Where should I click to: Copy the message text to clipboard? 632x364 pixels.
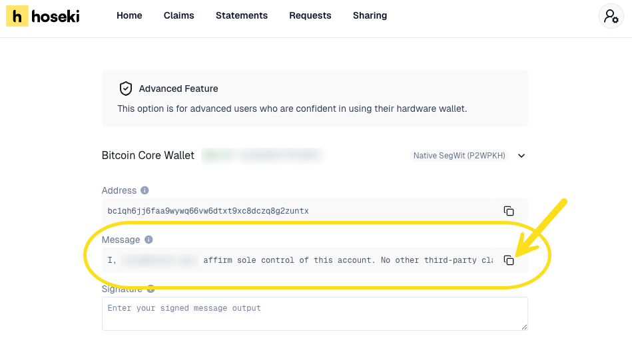509,260
